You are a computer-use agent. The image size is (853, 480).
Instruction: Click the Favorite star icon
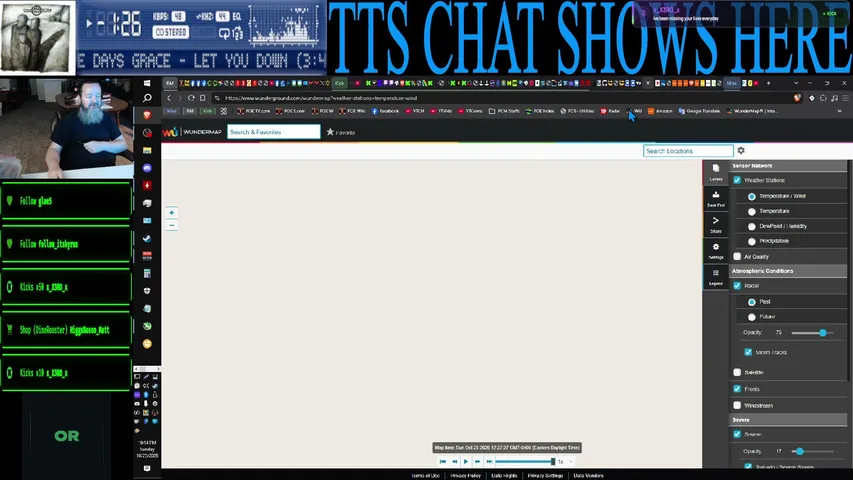click(x=330, y=132)
